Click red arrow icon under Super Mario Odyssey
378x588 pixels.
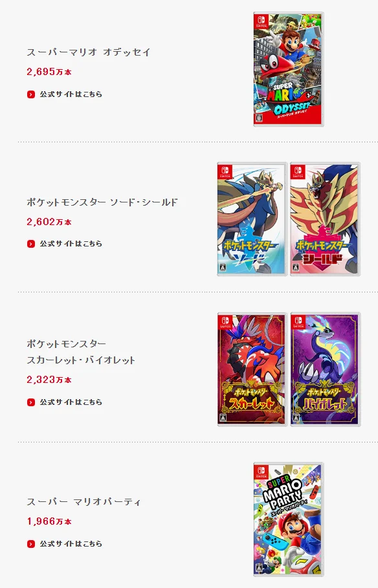31,94
